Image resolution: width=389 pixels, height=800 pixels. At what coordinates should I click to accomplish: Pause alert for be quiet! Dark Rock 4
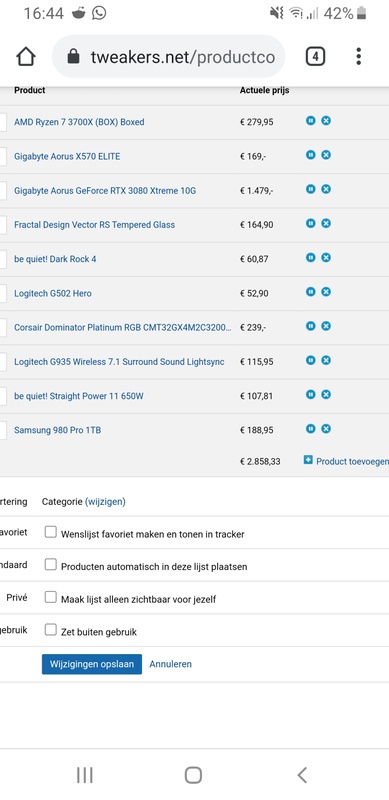tap(310, 257)
